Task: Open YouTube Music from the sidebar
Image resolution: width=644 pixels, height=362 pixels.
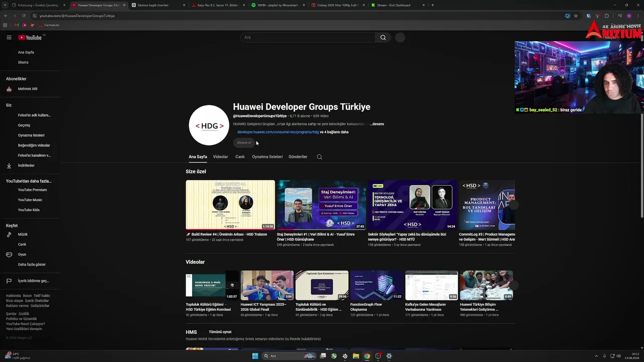Action: pos(30,200)
